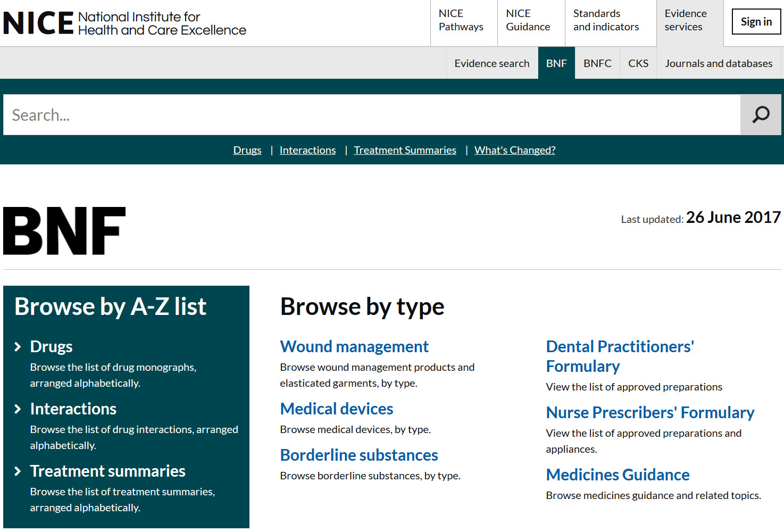784x532 pixels.
Task: Open Journals and databases
Action: click(719, 63)
